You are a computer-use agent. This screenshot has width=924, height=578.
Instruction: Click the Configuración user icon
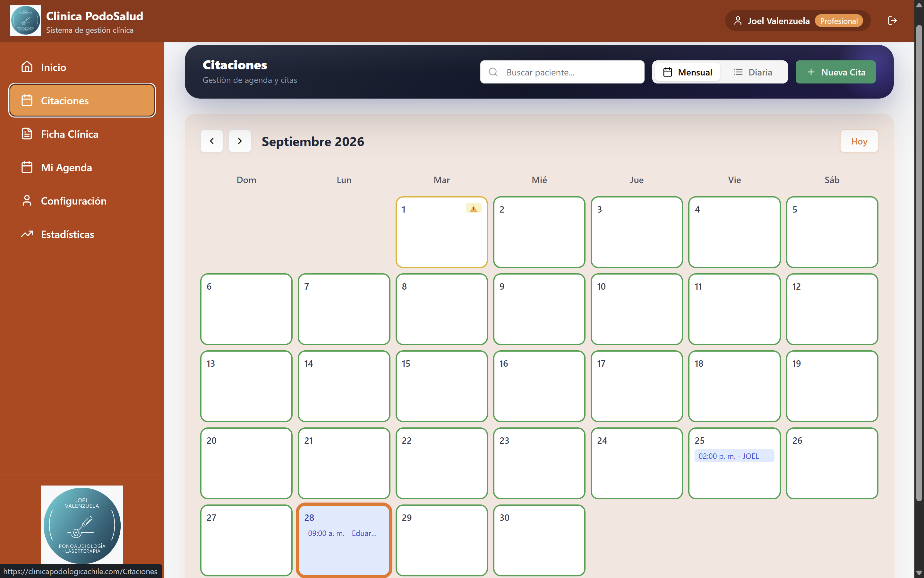[27, 201]
